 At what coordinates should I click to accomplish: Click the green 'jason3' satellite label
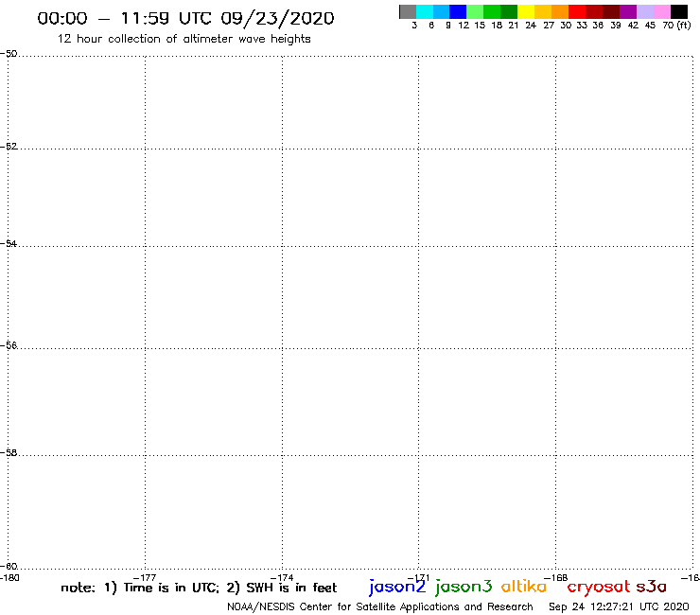(x=464, y=587)
